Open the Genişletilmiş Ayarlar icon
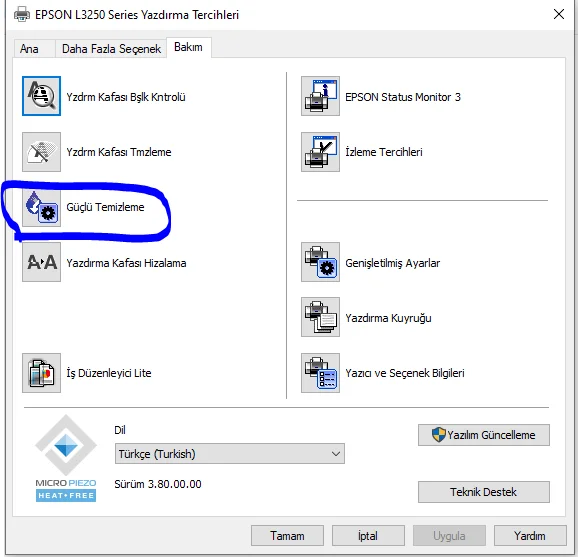The height and width of the screenshot is (557, 578). [320, 262]
